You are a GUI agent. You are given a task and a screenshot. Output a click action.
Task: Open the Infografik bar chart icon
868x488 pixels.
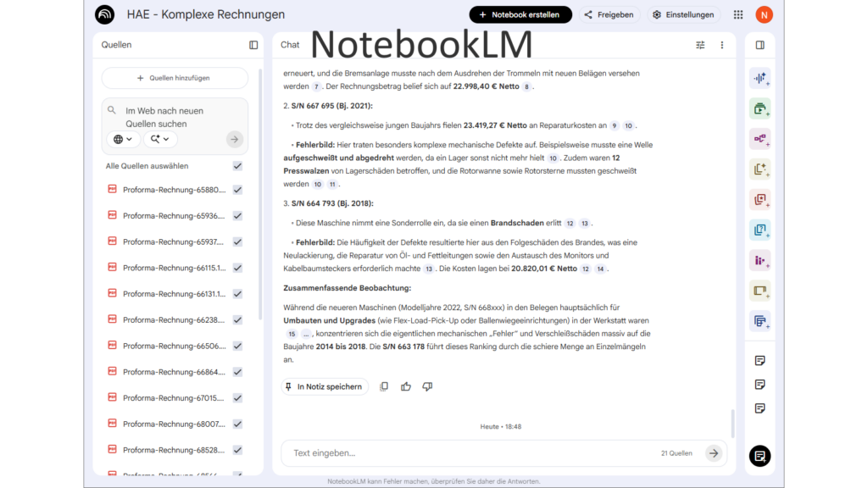tap(759, 260)
